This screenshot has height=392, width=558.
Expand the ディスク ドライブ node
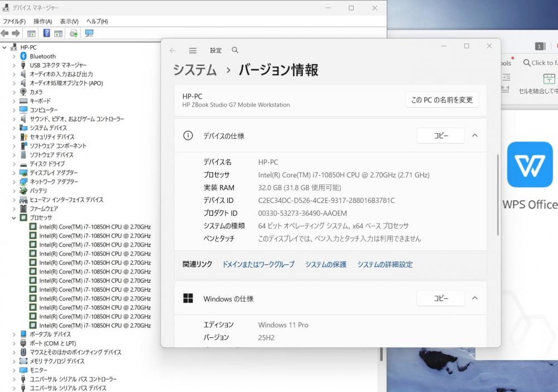coord(14,163)
